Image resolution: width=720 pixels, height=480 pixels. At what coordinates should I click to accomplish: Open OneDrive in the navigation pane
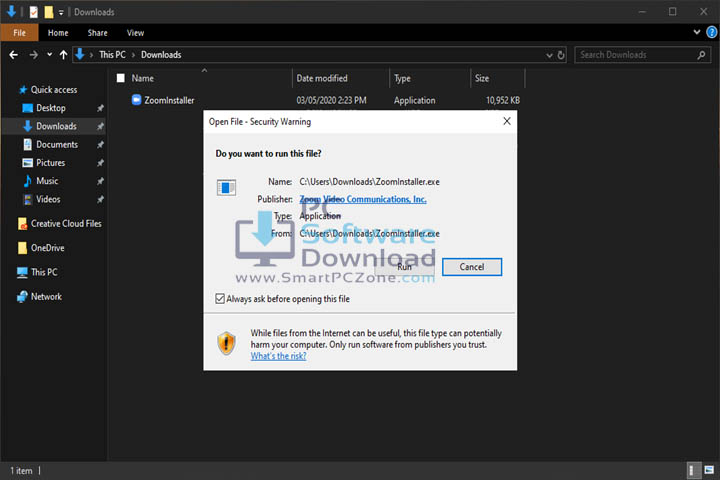coord(47,248)
